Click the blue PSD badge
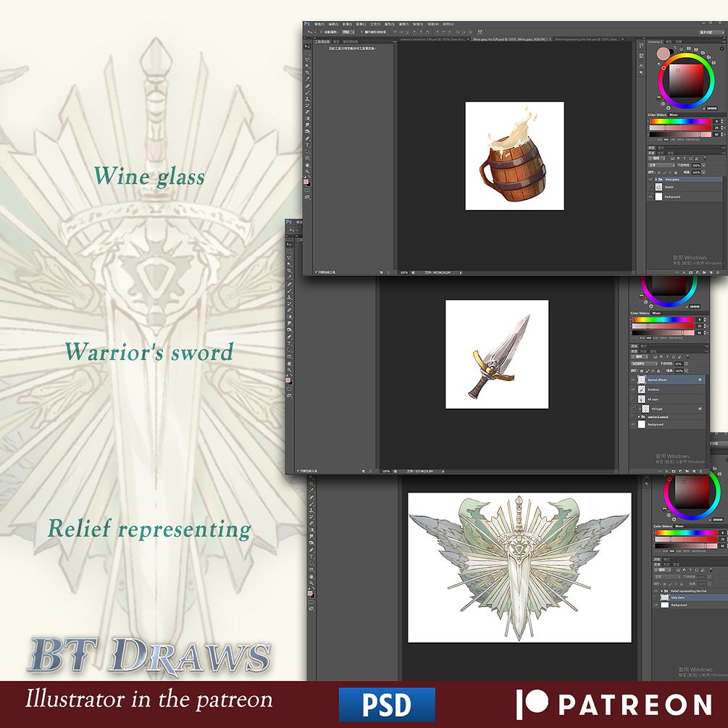Screen dimensions: 728x728 (x=387, y=704)
